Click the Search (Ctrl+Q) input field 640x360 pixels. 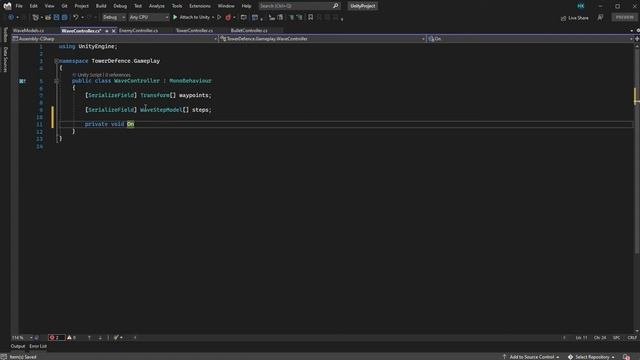pos(299,6)
